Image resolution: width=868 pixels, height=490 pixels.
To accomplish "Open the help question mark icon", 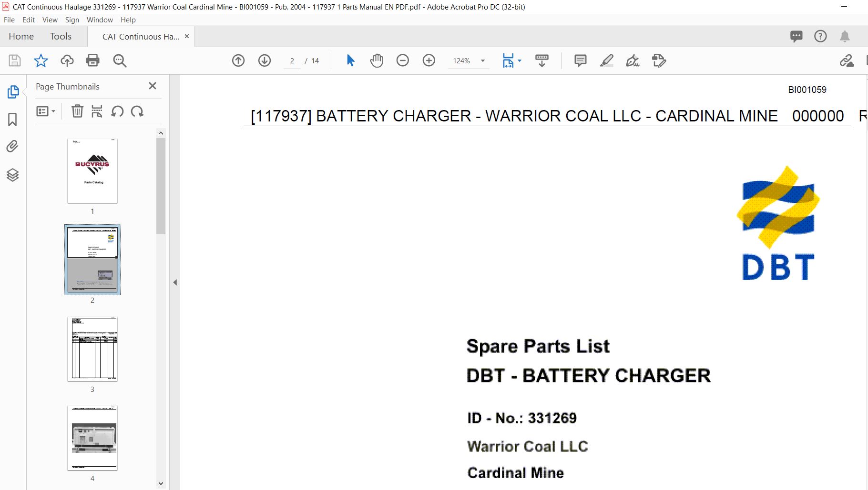I will [x=820, y=36].
